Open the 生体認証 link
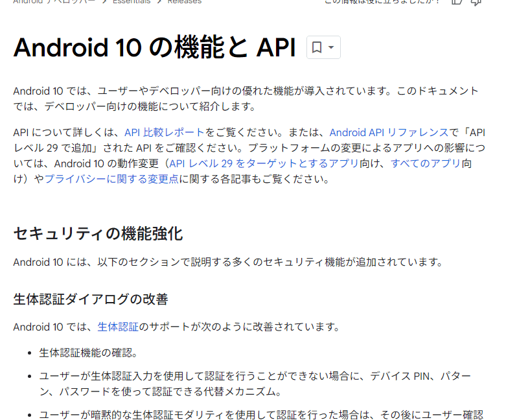506x420 pixels. pyautogui.click(x=118, y=327)
